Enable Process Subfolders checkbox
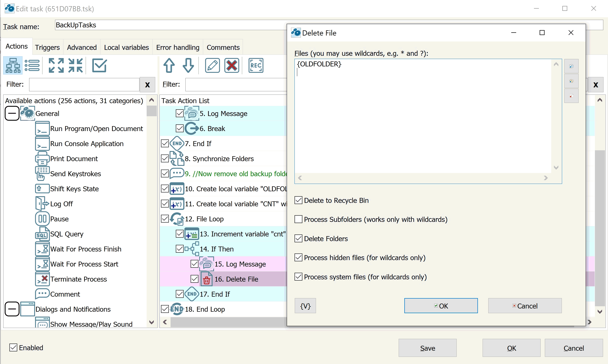 click(298, 219)
